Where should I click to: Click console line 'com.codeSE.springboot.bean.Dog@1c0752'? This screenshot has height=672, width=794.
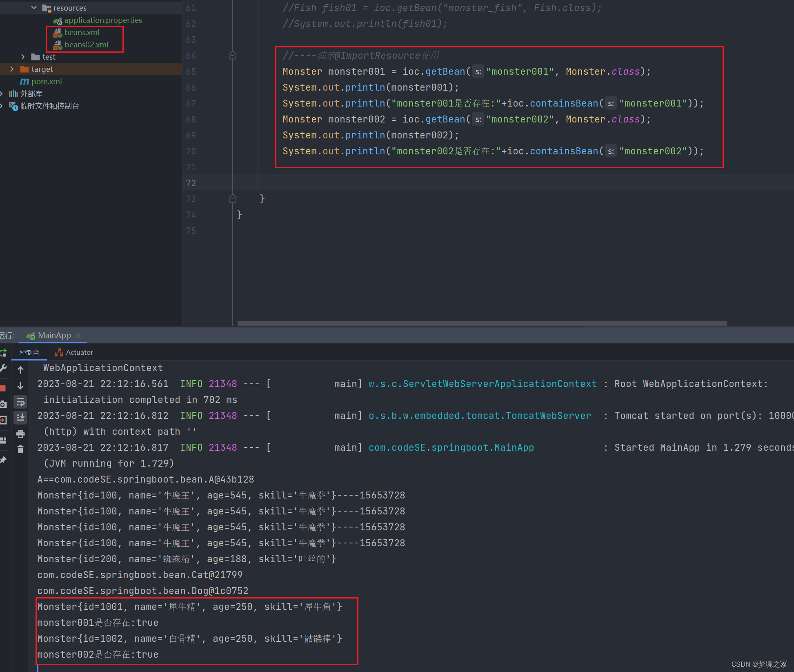coord(143,591)
